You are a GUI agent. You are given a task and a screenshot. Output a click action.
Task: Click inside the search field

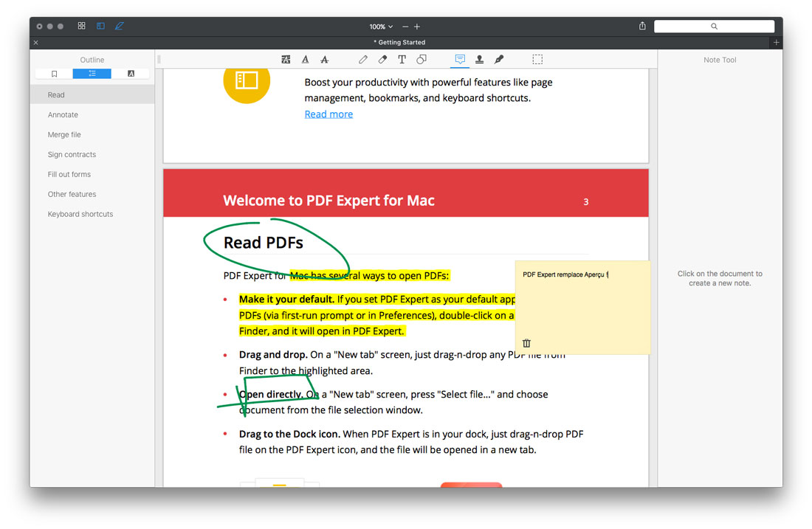(713, 26)
